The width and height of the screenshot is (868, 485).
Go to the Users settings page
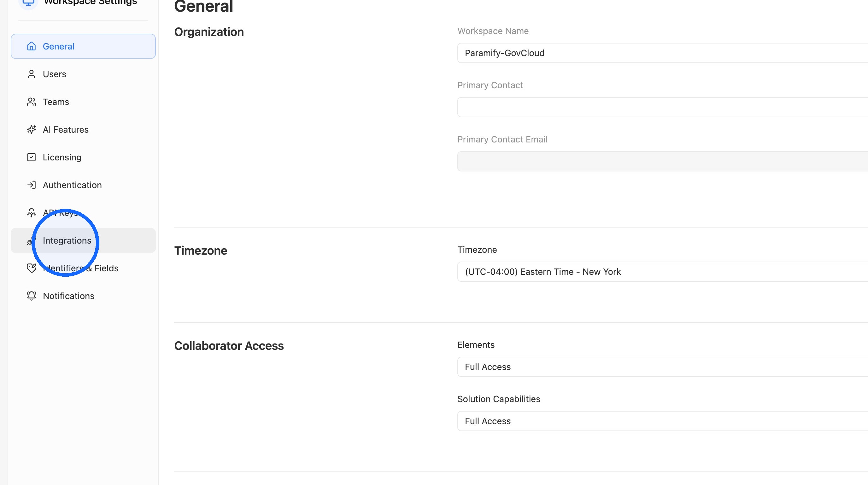pyautogui.click(x=83, y=74)
